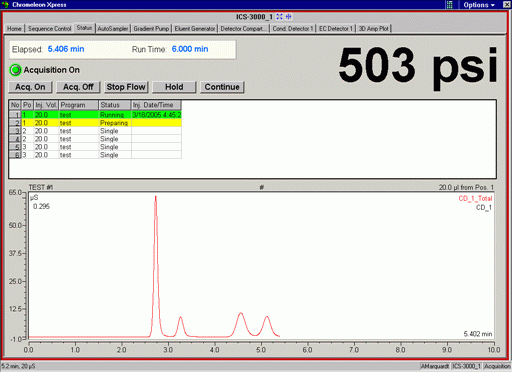Click the Acq. On button

pyautogui.click(x=30, y=87)
